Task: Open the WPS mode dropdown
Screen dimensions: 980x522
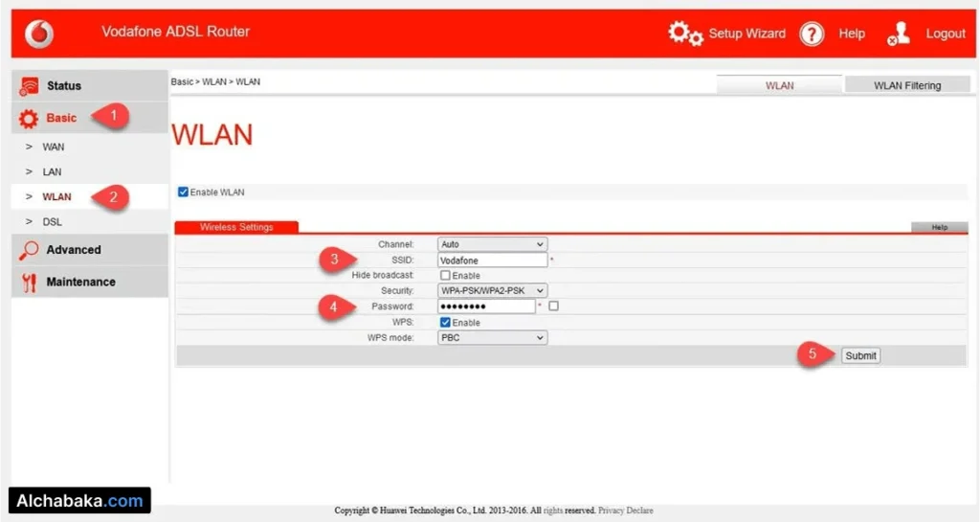Action: point(493,337)
